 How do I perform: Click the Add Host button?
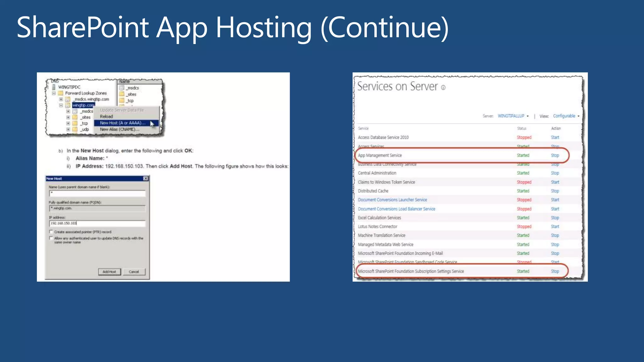[109, 272]
